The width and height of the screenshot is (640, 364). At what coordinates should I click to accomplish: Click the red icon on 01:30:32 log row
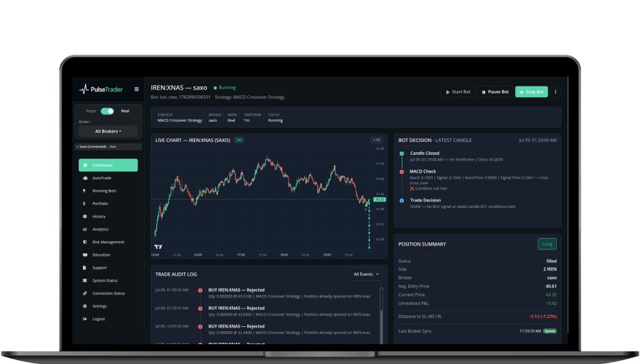200,290
